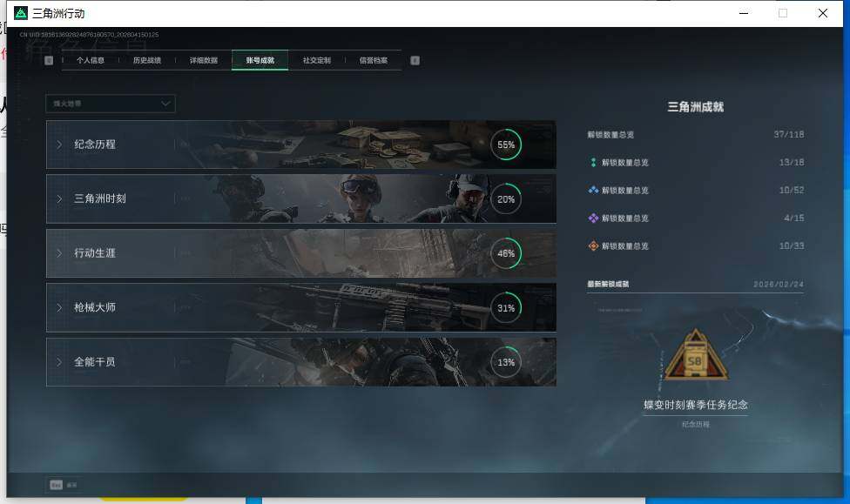Click the purple rarity icon beside 4/15
Screen dimensions: 850x504
(x=593, y=218)
